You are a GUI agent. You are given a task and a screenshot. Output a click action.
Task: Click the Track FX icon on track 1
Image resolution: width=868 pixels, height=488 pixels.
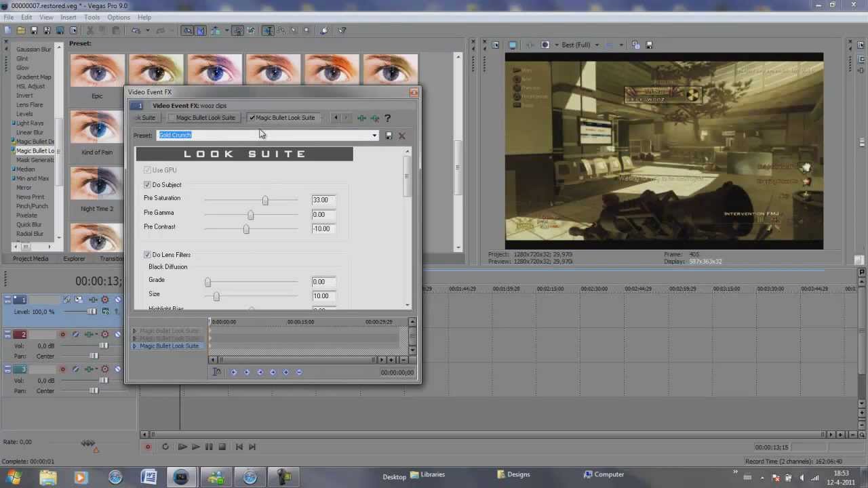[92, 300]
